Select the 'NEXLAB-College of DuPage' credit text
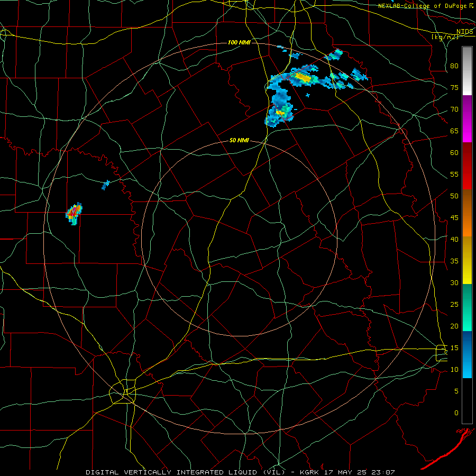Screen dimensions: 476x476 click(424, 6)
